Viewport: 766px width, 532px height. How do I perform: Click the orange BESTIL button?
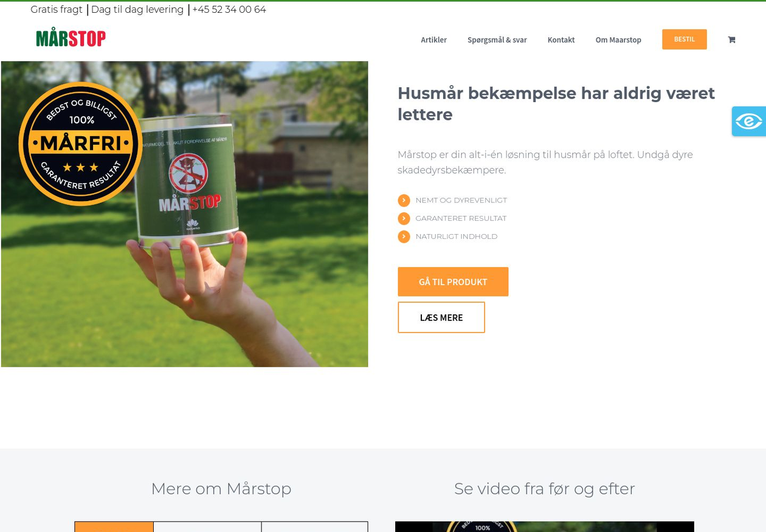685,39
